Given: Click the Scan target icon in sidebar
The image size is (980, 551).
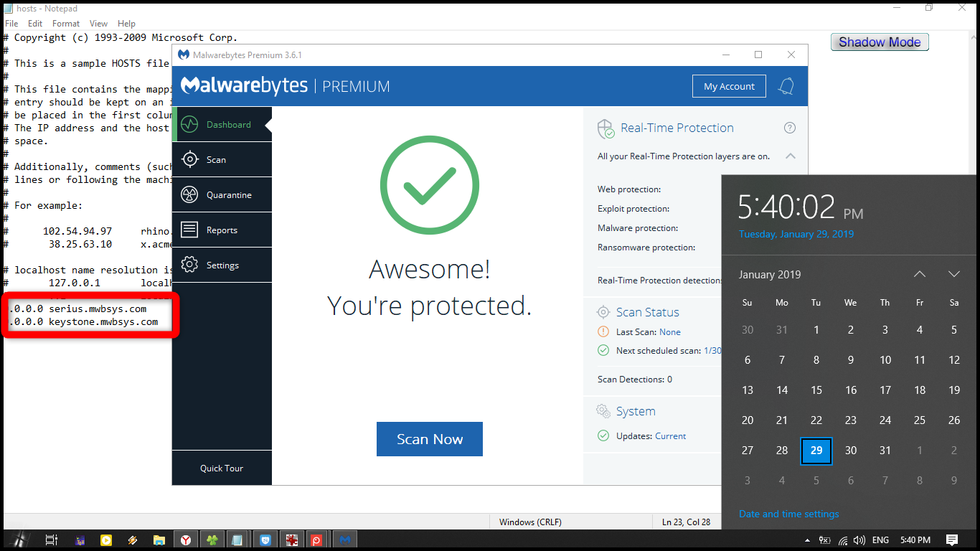Looking at the screenshot, I should point(189,159).
